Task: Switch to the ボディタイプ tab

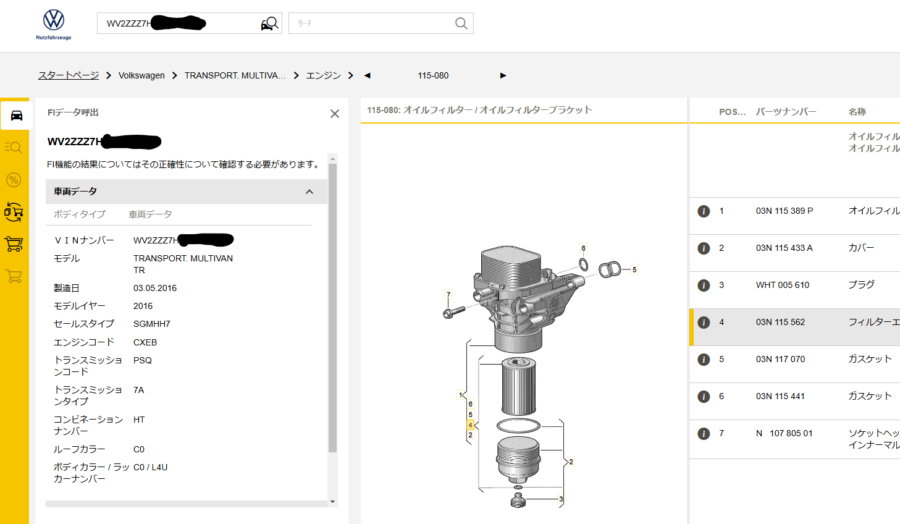Action: 79,214
